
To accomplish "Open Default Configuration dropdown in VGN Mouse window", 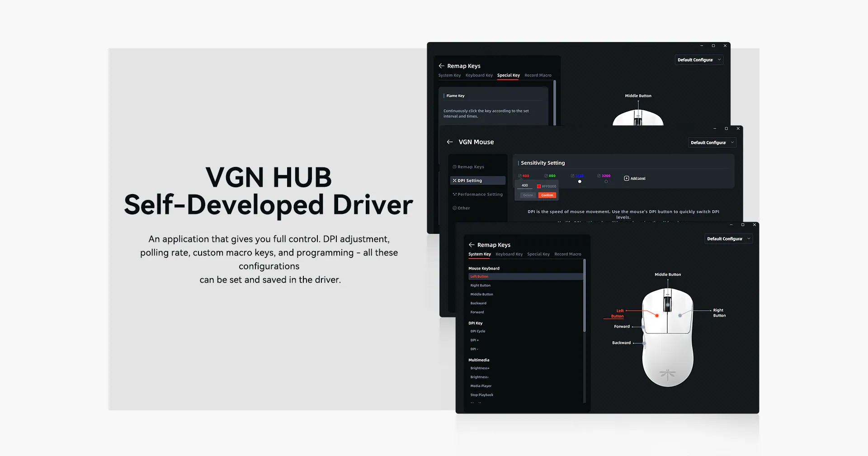I will pyautogui.click(x=712, y=142).
